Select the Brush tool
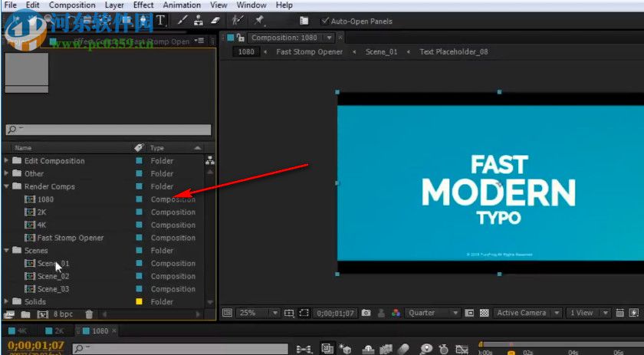This screenshot has width=644, height=355. click(182, 21)
